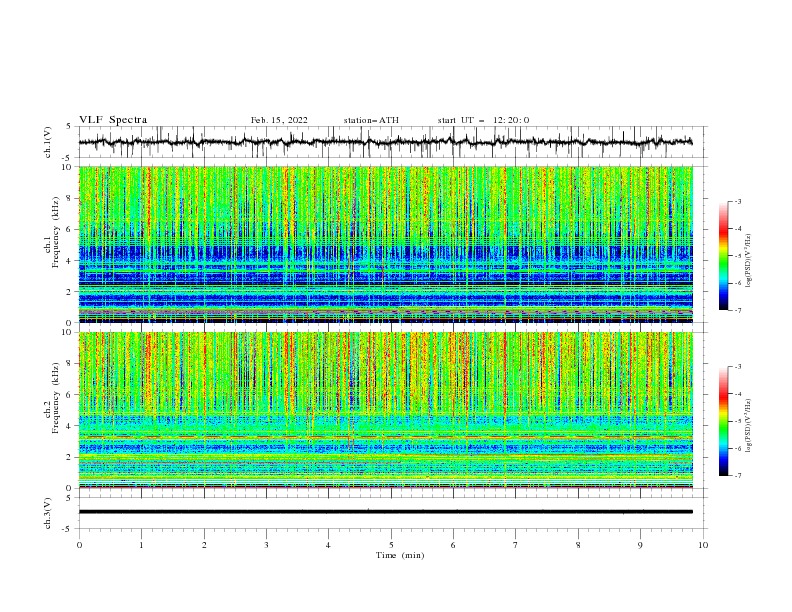Viewport: 792px width, 612px height.
Task: Click the time axis tick label "6"
Action: point(453,545)
